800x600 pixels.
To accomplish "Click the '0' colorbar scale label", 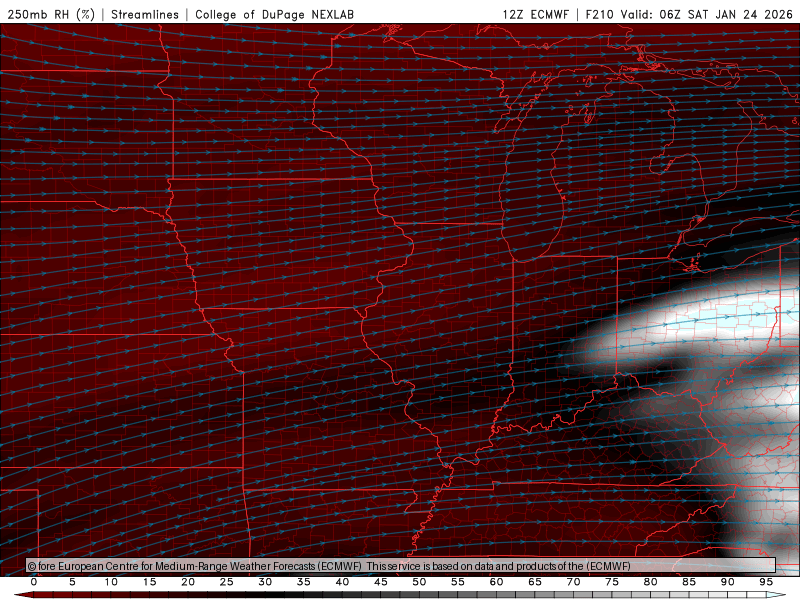I will pyautogui.click(x=34, y=582).
